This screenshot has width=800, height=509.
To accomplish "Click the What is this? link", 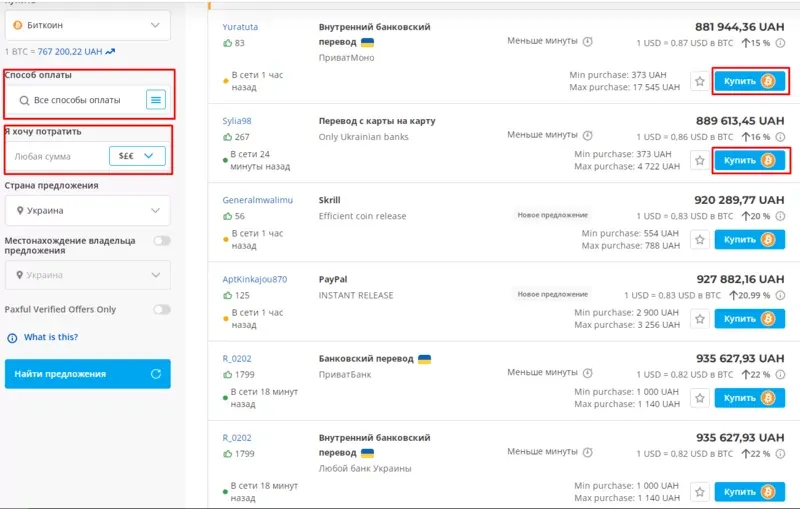I will pos(51,337).
